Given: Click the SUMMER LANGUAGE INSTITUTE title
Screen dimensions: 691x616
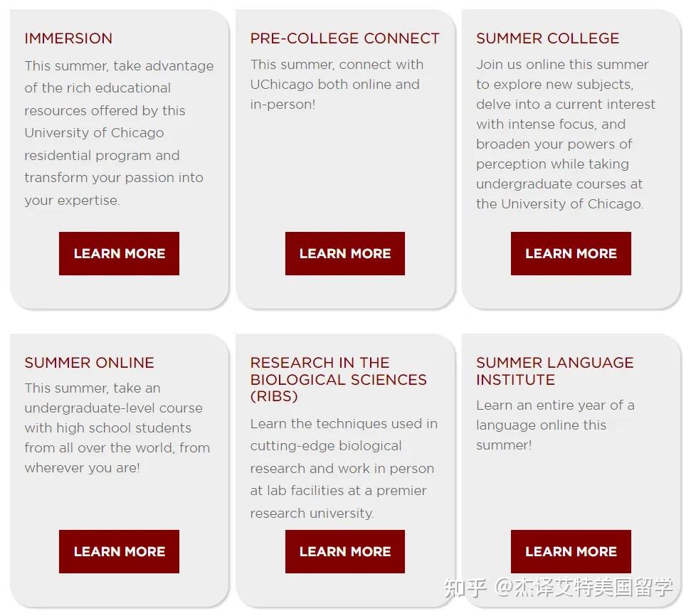Looking at the screenshot, I should pos(554,371).
